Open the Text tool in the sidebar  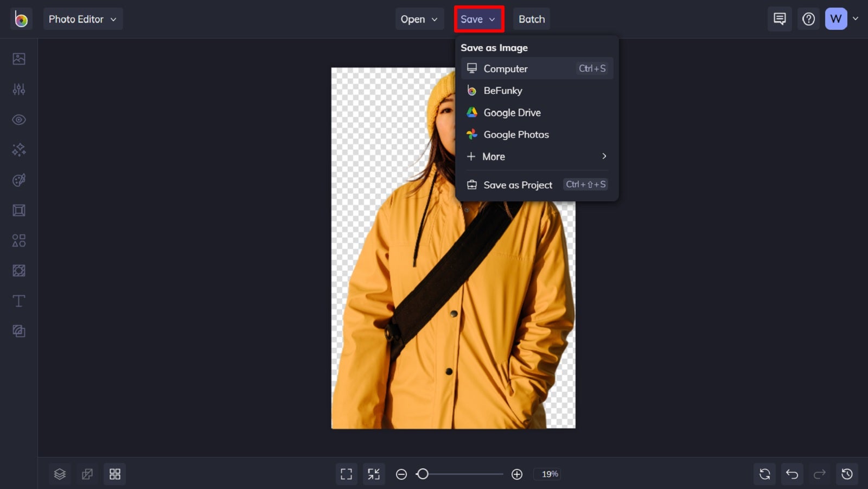click(19, 300)
